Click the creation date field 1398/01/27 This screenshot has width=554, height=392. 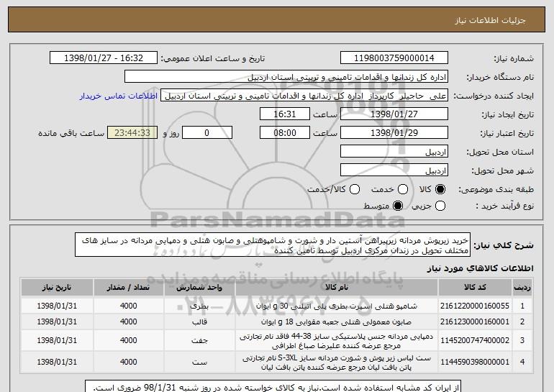point(394,114)
